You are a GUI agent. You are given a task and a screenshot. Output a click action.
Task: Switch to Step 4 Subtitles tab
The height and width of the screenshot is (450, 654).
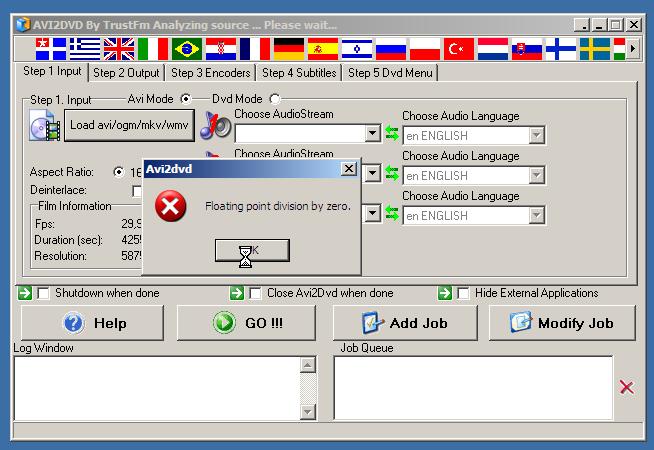[299, 73]
